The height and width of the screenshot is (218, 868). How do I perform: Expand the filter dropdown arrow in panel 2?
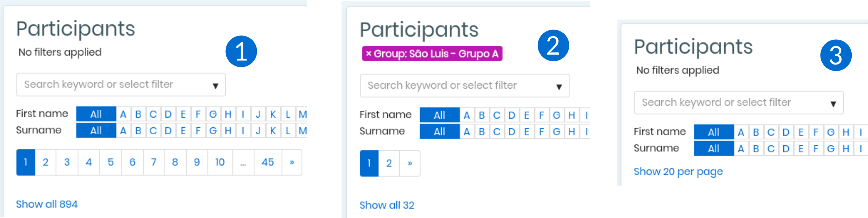coord(559,87)
